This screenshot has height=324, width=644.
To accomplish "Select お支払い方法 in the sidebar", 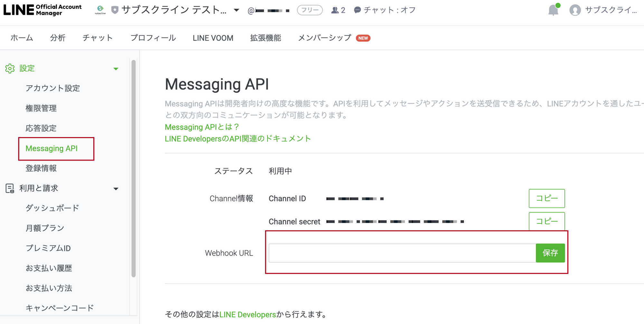I will 49,288.
